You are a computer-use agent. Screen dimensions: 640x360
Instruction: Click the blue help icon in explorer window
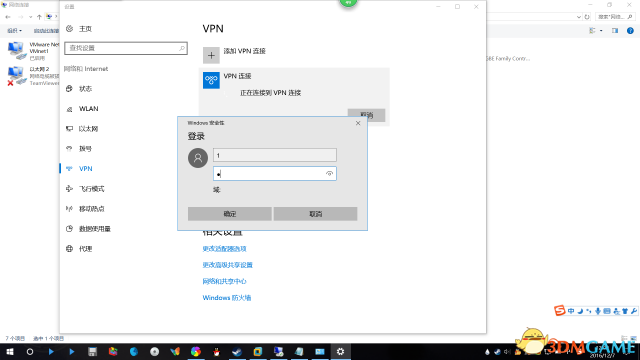[x=630, y=31]
